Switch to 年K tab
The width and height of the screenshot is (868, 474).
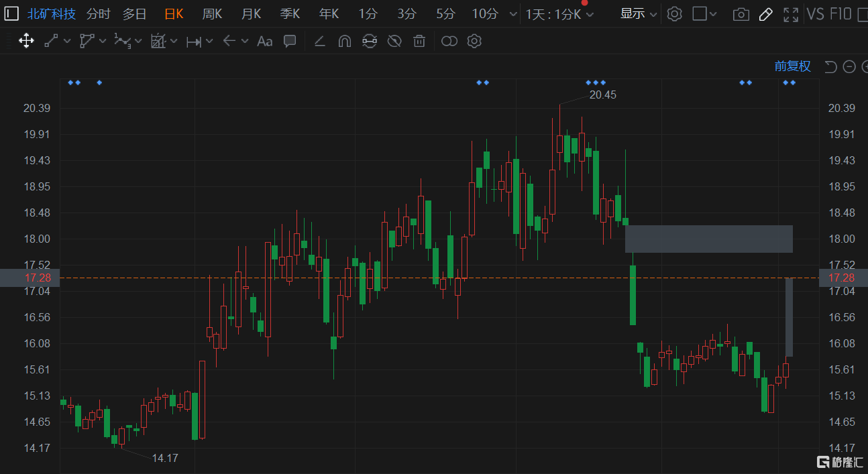329,14
